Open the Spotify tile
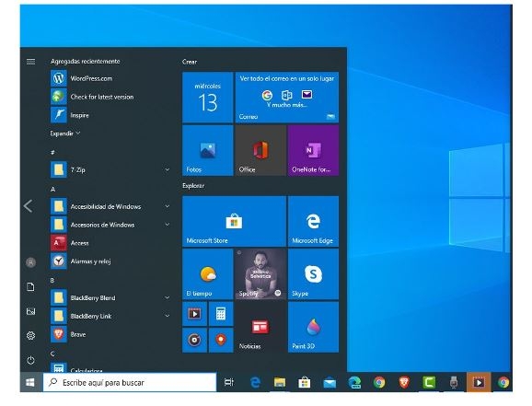532x406 pixels. 260,274
